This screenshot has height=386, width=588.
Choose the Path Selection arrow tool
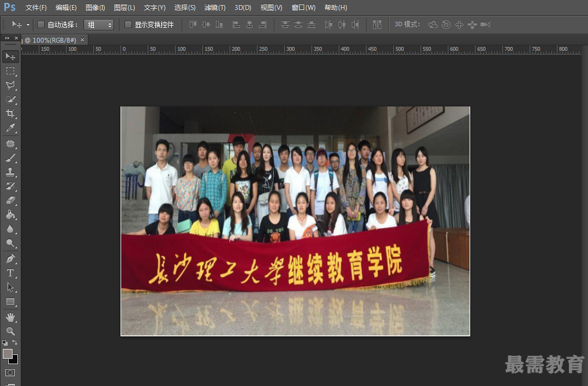click(x=10, y=287)
